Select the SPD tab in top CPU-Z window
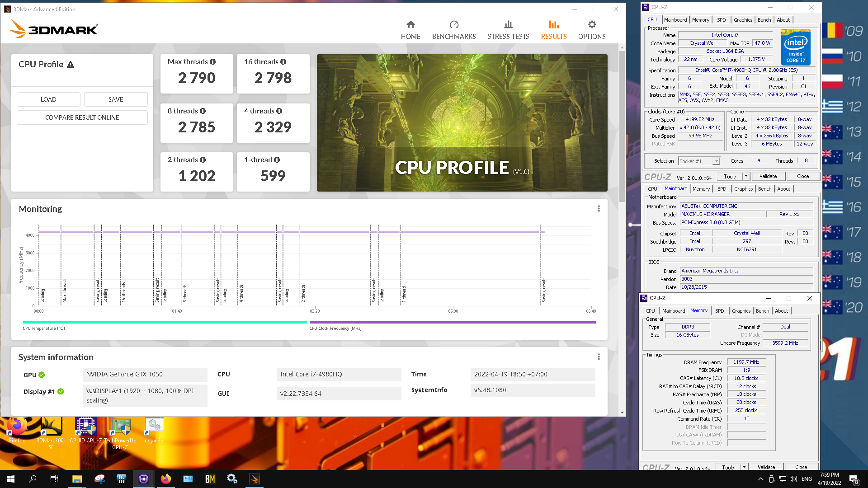868x488 pixels. click(x=722, y=20)
